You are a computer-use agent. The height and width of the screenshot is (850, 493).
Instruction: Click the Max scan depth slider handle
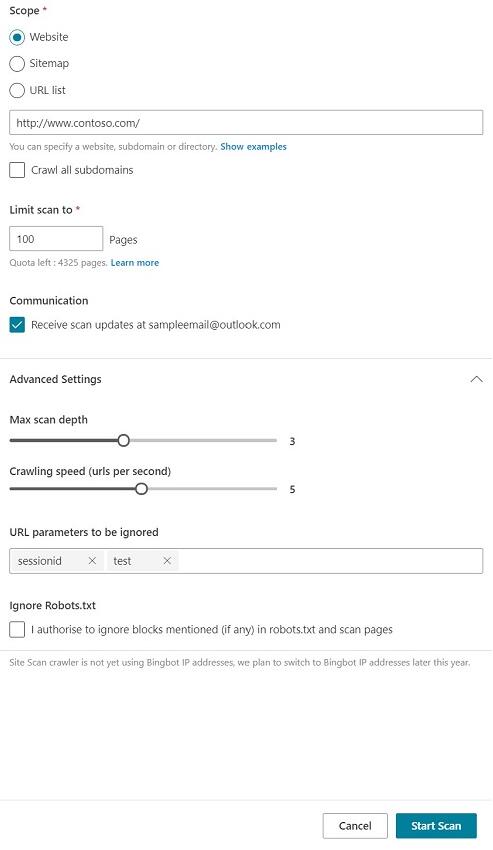point(124,440)
